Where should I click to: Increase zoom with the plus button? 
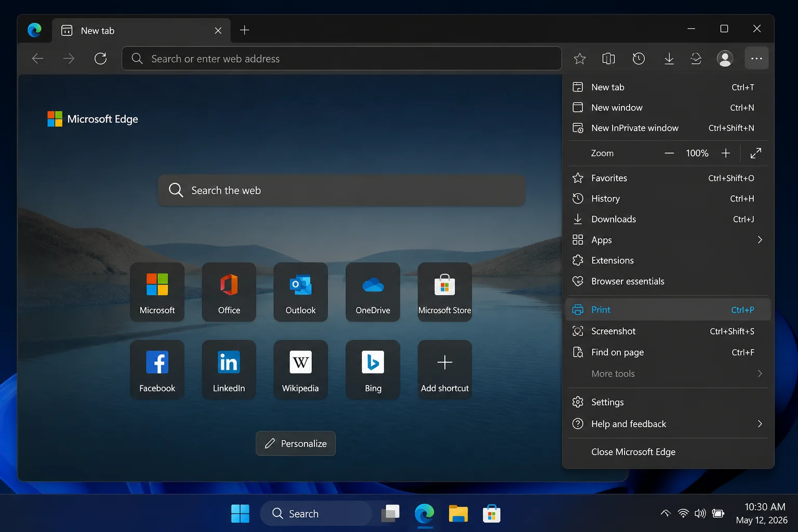pyautogui.click(x=726, y=153)
